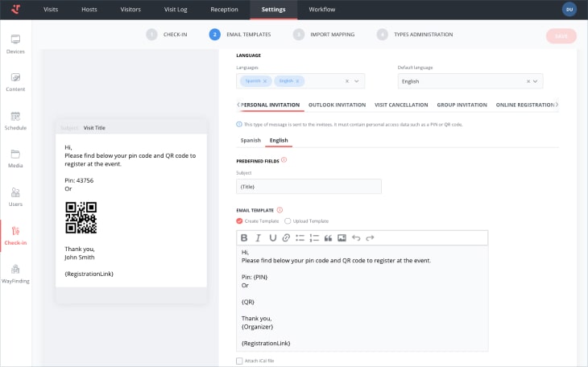The image size is (588, 367).
Task: Choose the Upload Template radio option
Action: 288,221
